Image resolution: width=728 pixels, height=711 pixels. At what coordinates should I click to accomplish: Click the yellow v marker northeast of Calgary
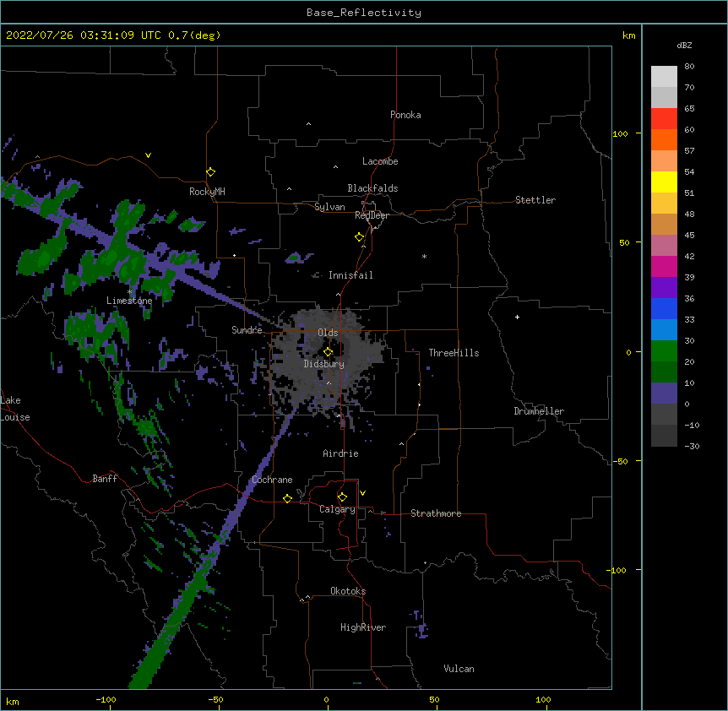[362, 493]
